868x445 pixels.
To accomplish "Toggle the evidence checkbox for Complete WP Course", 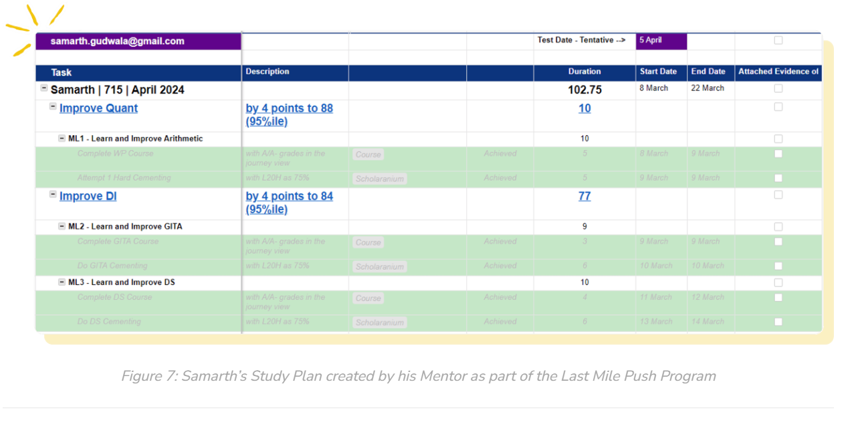I will tap(778, 153).
